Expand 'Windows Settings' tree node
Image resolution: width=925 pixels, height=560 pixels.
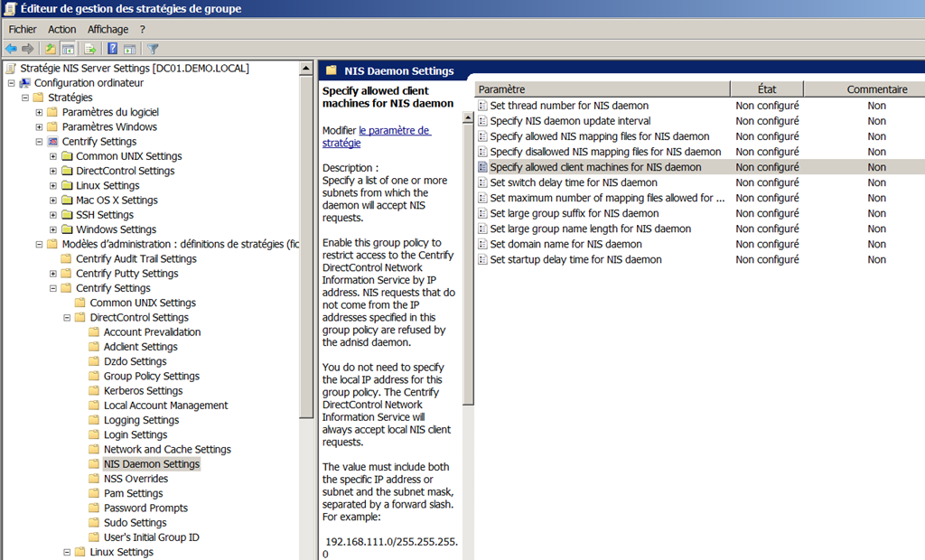[53, 229]
